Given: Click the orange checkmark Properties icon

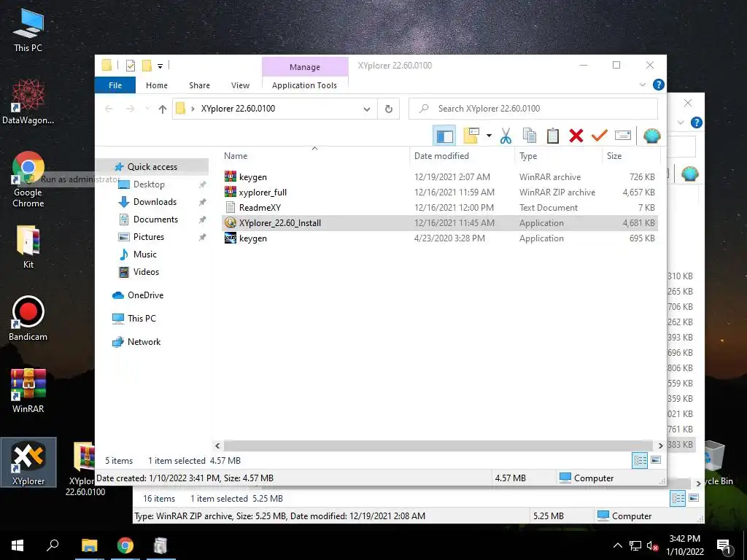Looking at the screenshot, I should (x=600, y=136).
